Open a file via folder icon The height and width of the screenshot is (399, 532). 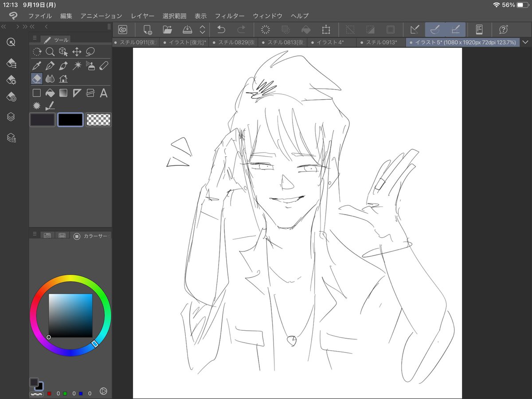click(x=168, y=30)
